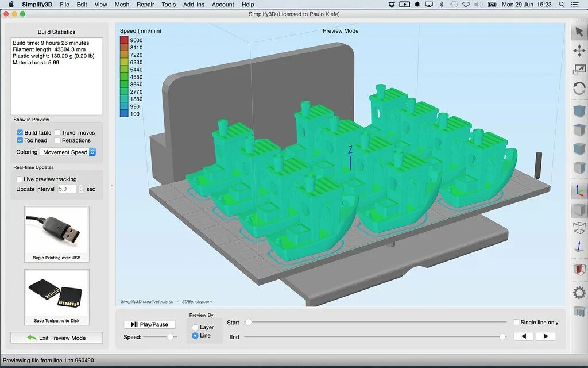The height and width of the screenshot is (368, 588).
Task: Toggle the coordinate axes display icon
Action: [x=579, y=190]
